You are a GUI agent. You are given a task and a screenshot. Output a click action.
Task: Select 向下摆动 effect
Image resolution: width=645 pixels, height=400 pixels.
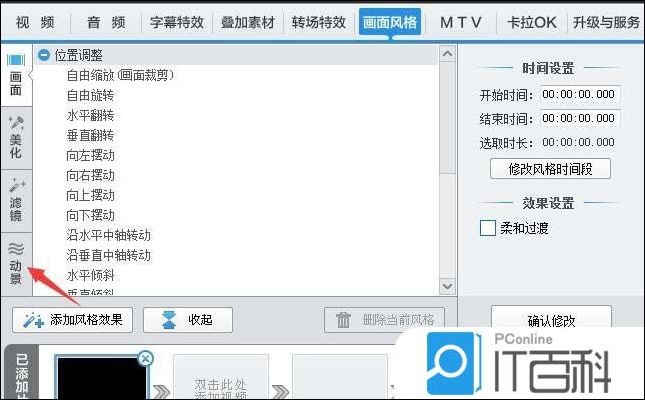point(90,216)
